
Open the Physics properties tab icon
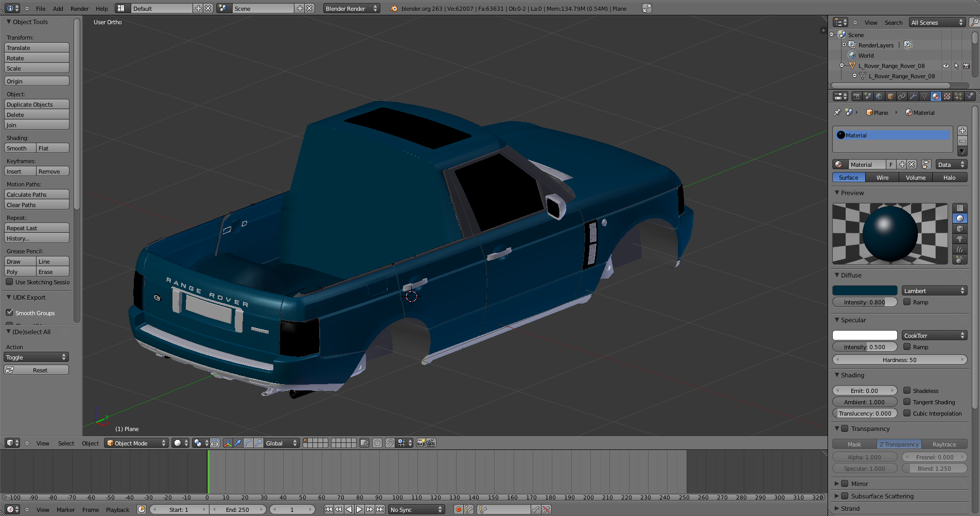tap(970, 96)
